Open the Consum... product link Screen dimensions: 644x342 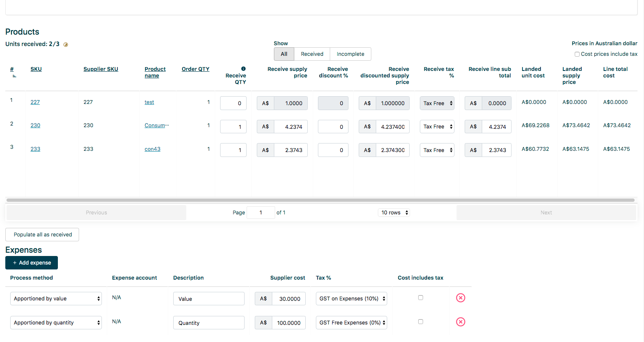click(157, 125)
